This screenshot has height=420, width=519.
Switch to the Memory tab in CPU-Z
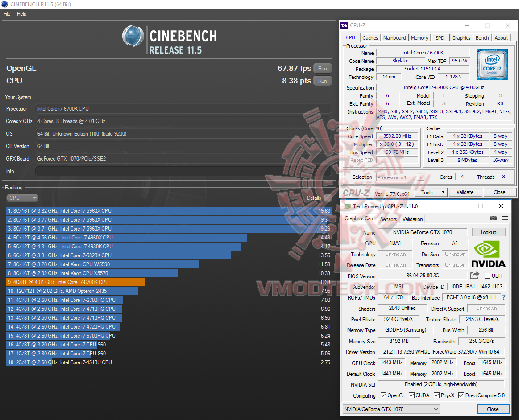point(419,38)
